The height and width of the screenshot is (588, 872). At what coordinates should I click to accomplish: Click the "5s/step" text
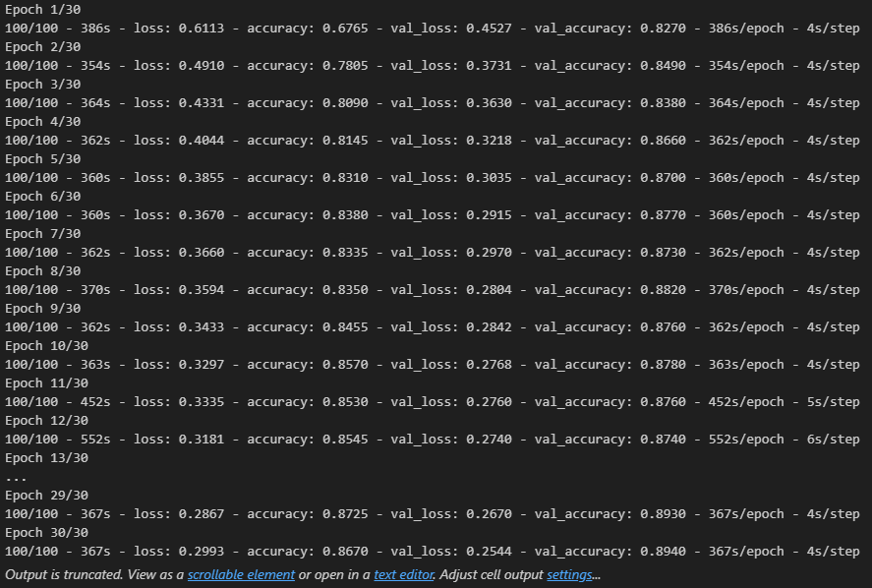coord(833,401)
